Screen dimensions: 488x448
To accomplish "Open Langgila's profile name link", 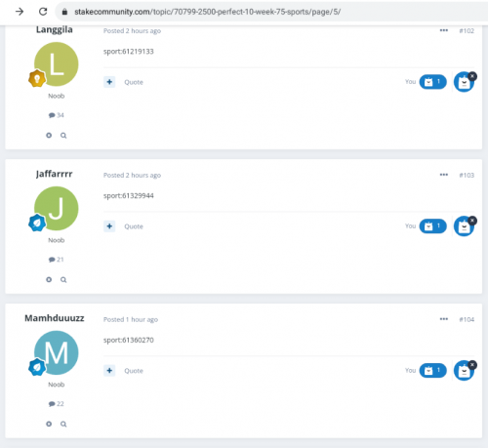I will click(x=55, y=29).
